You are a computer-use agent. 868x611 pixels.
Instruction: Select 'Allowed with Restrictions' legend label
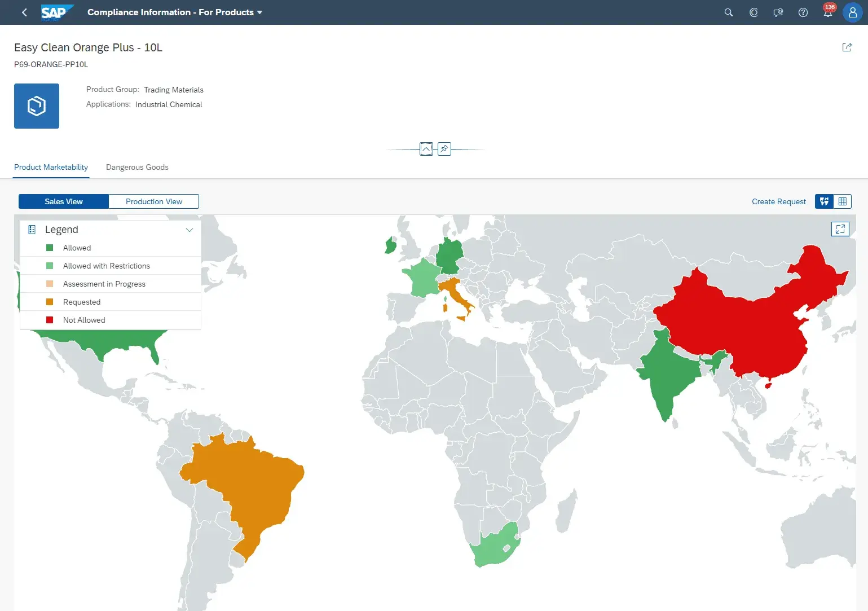[x=107, y=266]
